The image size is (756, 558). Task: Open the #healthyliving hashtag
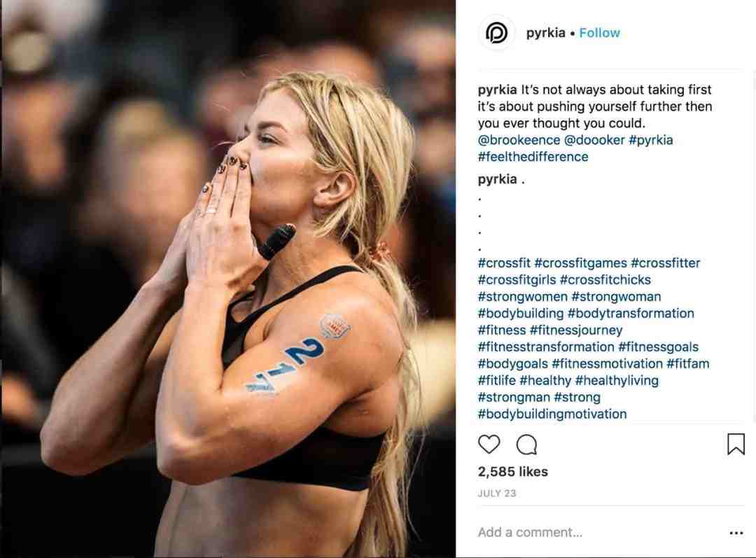pos(617,381)
